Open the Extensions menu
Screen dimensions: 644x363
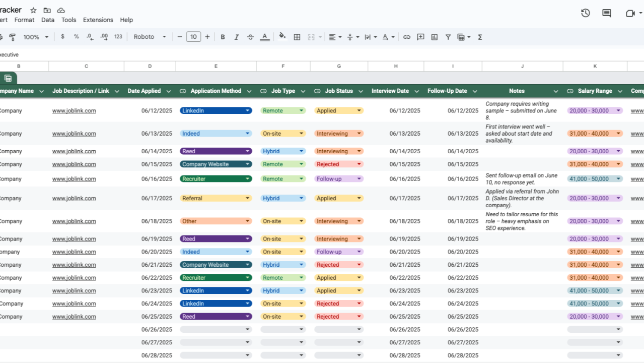tap(98, 20)
